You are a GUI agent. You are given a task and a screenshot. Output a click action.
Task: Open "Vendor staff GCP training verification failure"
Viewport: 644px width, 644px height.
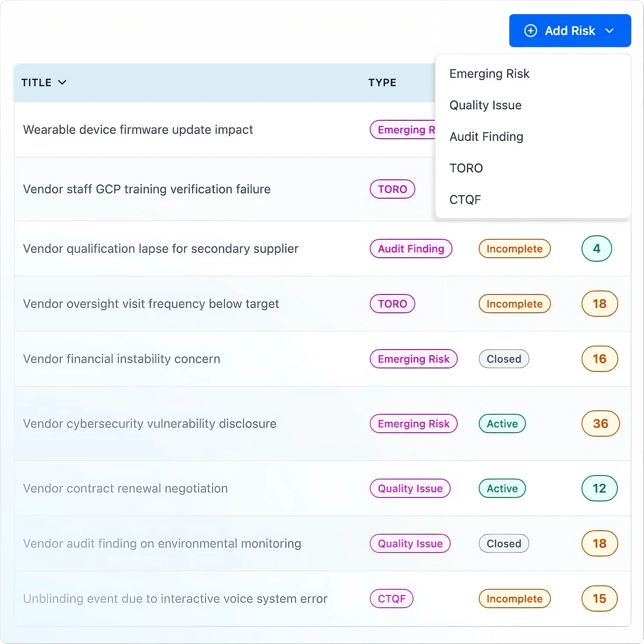click(147, 189)
